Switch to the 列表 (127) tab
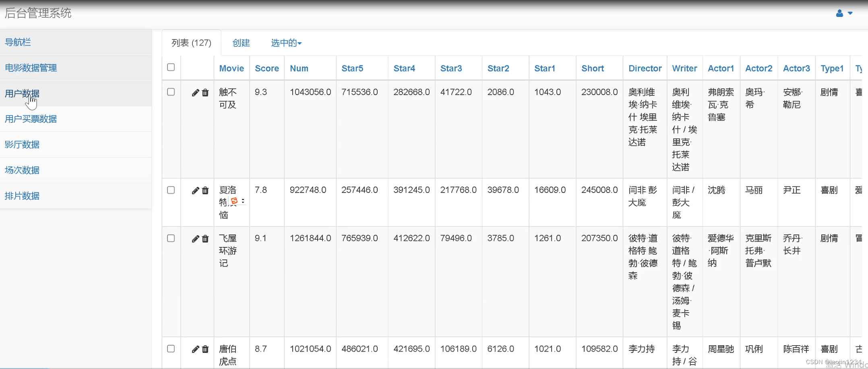This screenshot has height=369, width=868. click(x=191, y=43)
